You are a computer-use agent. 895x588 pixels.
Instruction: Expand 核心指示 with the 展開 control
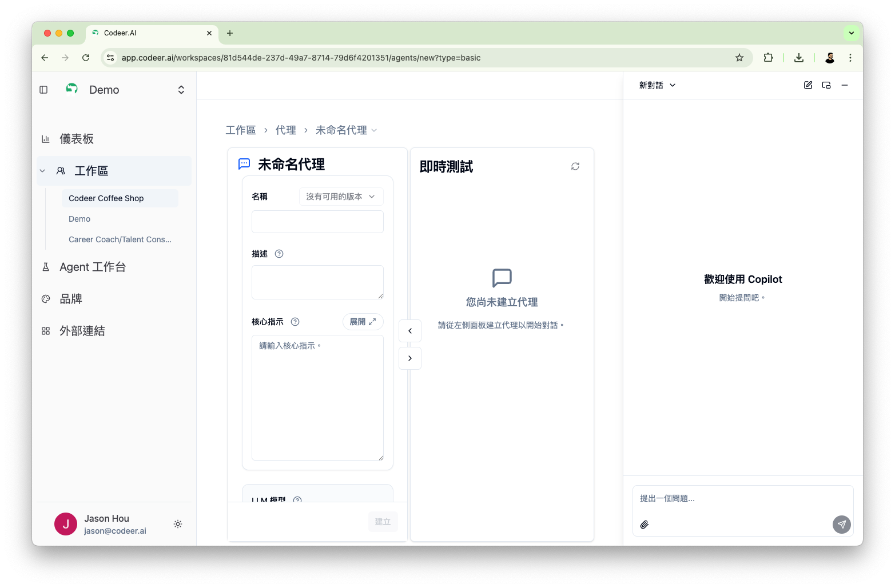click(363, 321)
